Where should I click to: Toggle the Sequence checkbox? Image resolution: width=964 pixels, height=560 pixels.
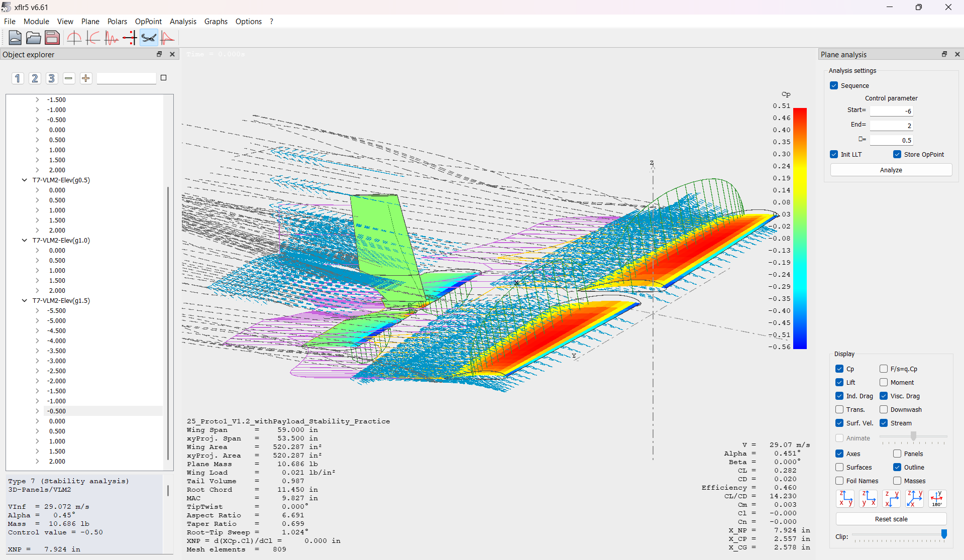tap(834, 85)
